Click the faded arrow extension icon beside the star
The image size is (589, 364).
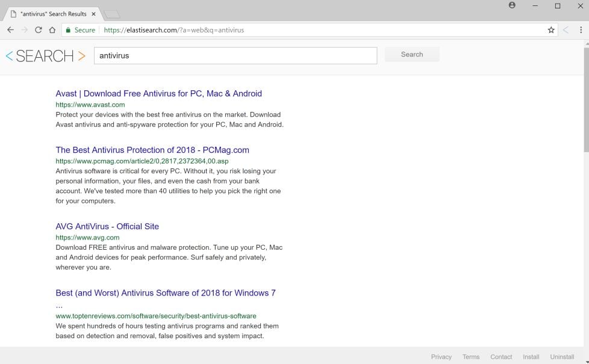(566, 30)
